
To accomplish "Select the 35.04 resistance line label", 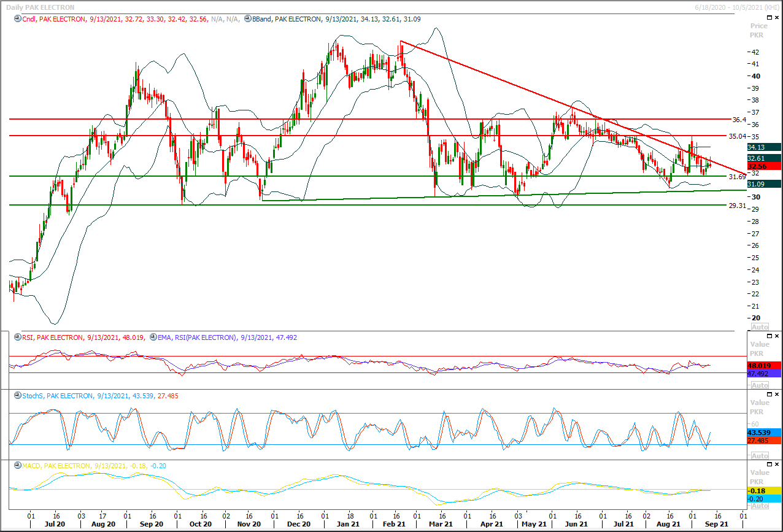I will point(737,136).
